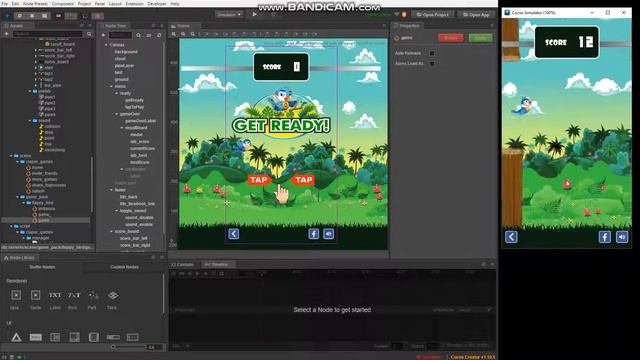This screenshot has height=360, width=640.
Task: Switch to the Builtin Nodes tab
Action: pyautogui.click(x=42, y=267)
